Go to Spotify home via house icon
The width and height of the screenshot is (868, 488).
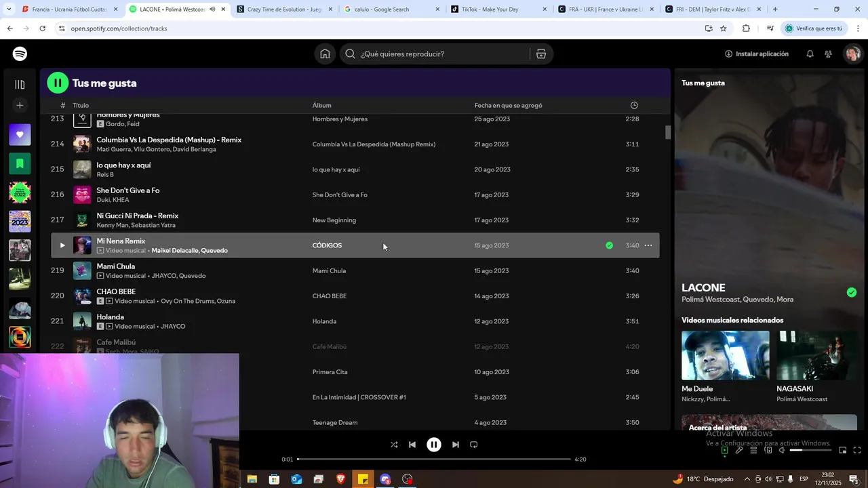pos(325,54)
